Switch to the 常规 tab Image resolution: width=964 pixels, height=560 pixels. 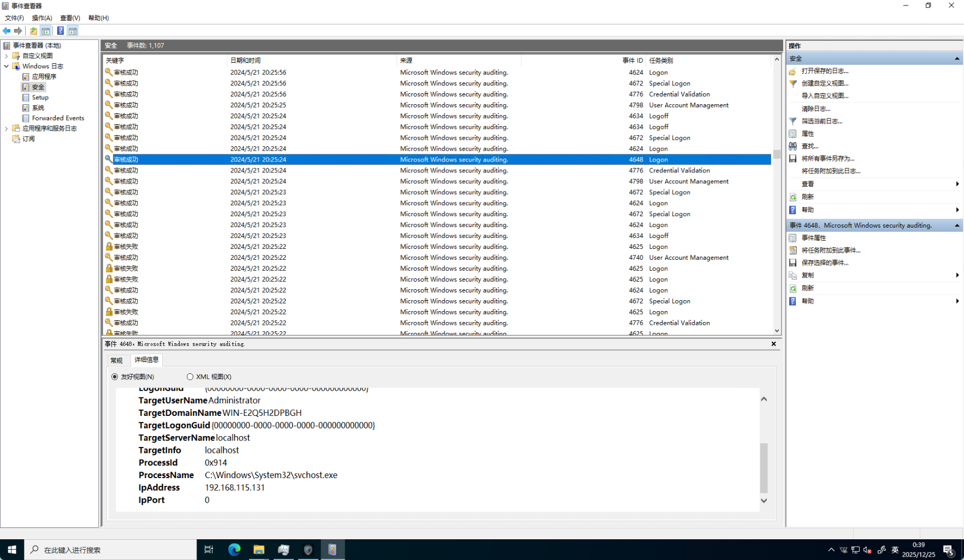click(116, 360)
